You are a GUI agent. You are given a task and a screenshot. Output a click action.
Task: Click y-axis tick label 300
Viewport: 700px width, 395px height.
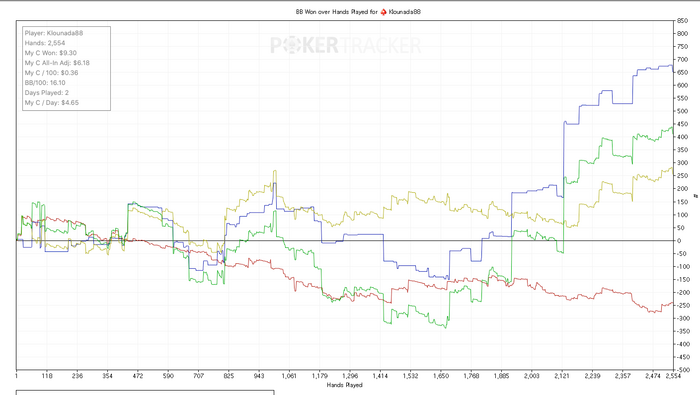pos(682,163)
